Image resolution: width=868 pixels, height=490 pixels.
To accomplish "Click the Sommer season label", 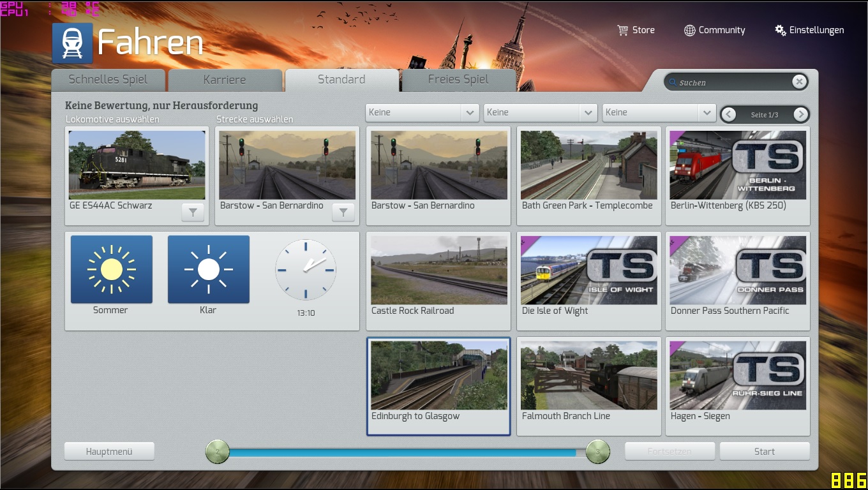I will tap(110, 310).
